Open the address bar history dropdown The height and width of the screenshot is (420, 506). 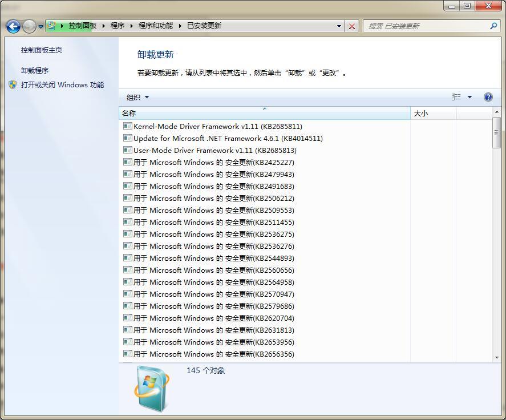point(339,26)
